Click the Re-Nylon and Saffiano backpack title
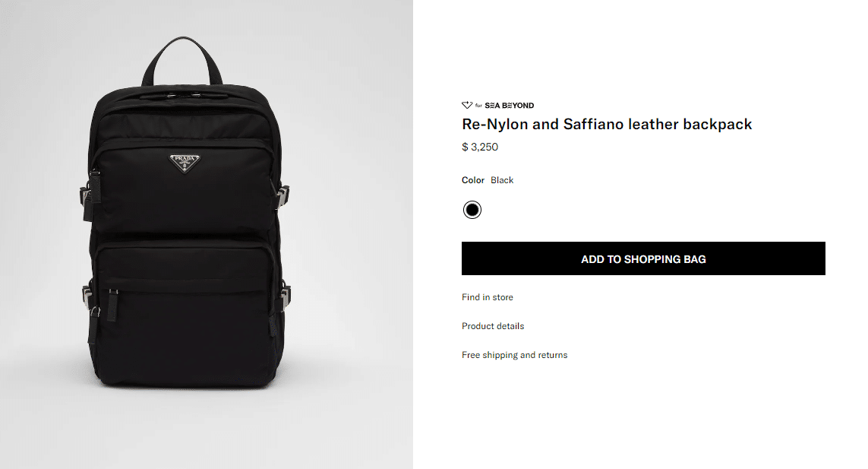This screenshot has width=868, height=469. pos(607,125)
